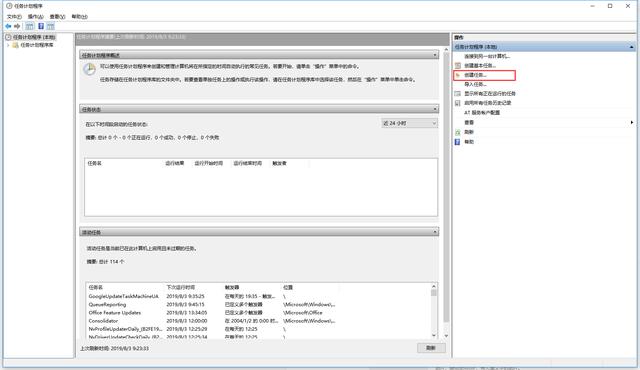Image resolution: width=640 pixels, height=370 pixels.
Task: Click the active tasks list scroll-up arrow
Action: coord(434,286)
